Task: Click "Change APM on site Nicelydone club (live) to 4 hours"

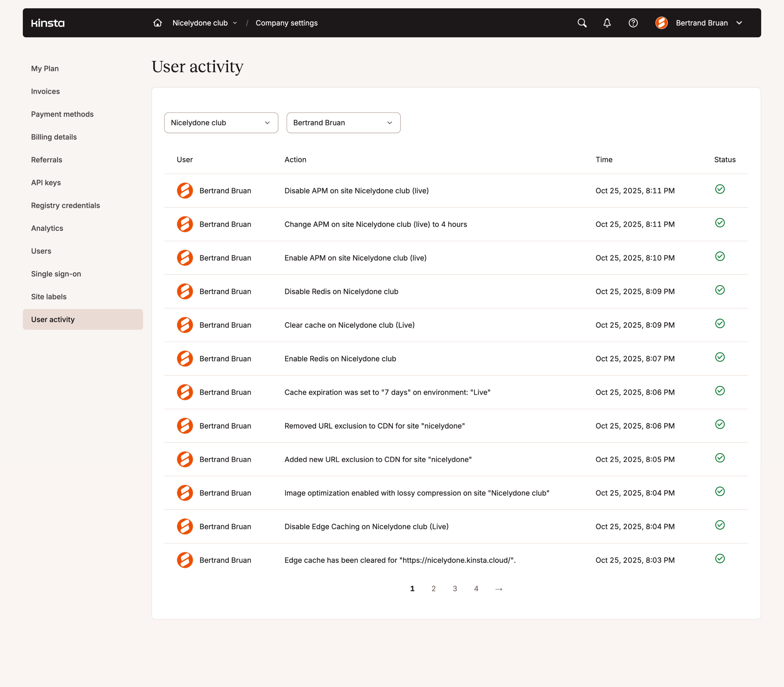Action: (376, 224)
